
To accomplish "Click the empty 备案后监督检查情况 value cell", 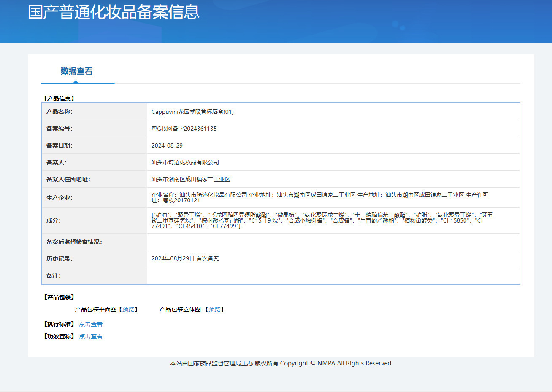I will point(333,242).
